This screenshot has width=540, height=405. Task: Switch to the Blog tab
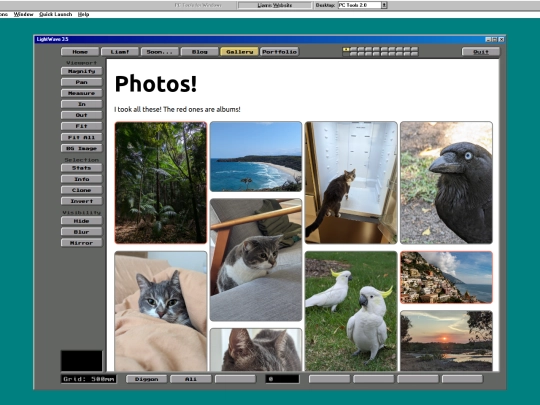[199, 52]
